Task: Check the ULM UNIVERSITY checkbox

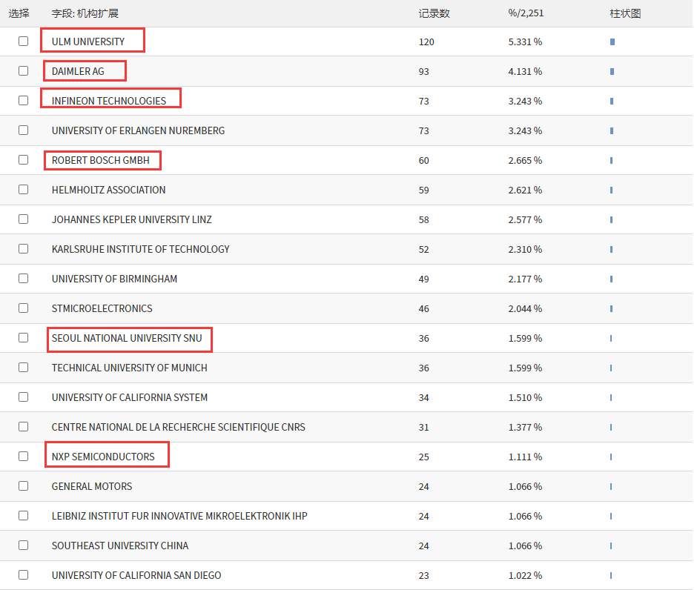Action: [23, 41]
